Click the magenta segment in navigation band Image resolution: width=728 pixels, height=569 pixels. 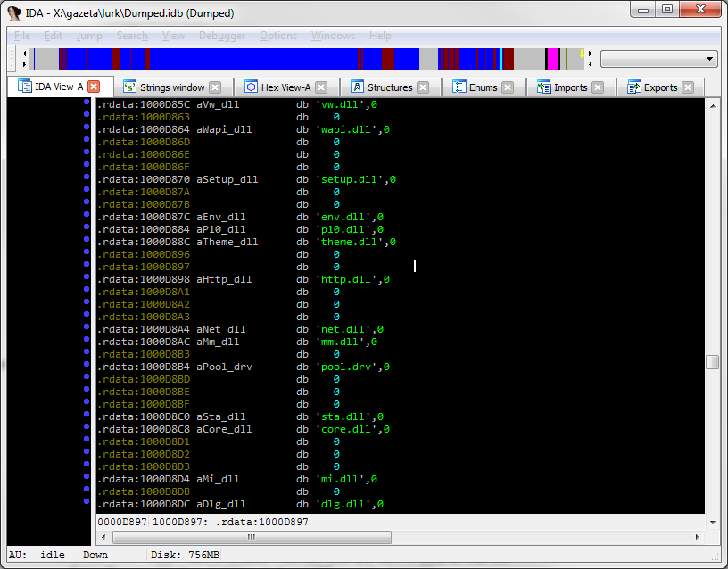point(552,59)
